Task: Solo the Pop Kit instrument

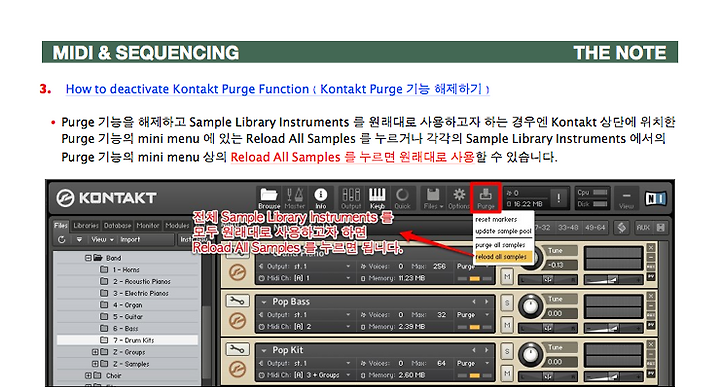Action: 507,352
